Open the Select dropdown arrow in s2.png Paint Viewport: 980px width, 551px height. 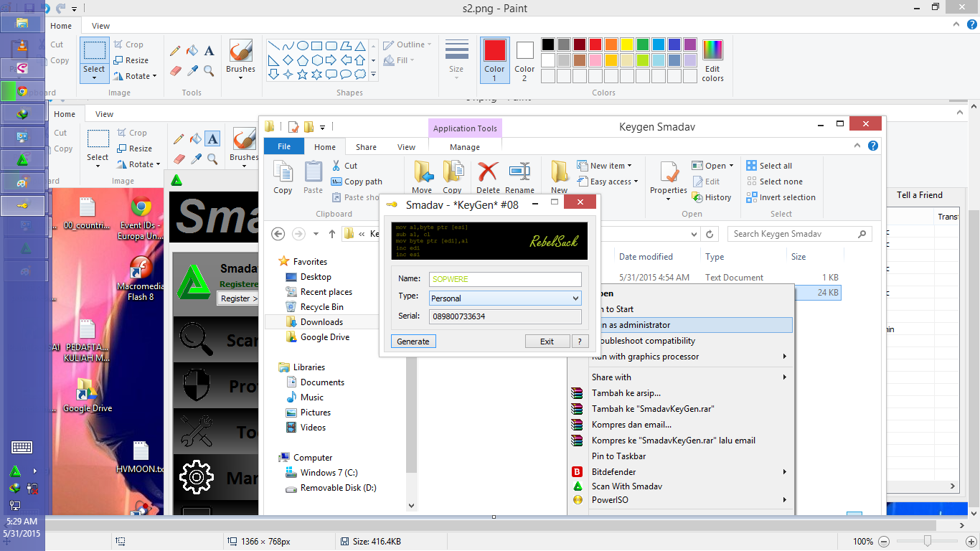pyautogui.click(x=94, y=77)
